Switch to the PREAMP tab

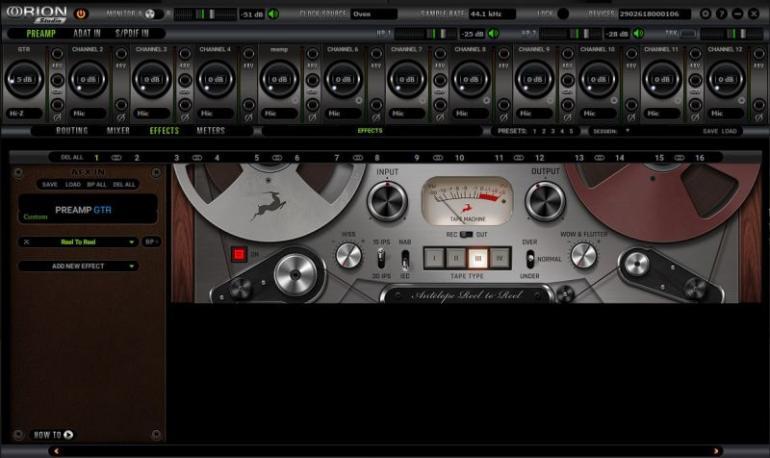click(x=41, y=33)
